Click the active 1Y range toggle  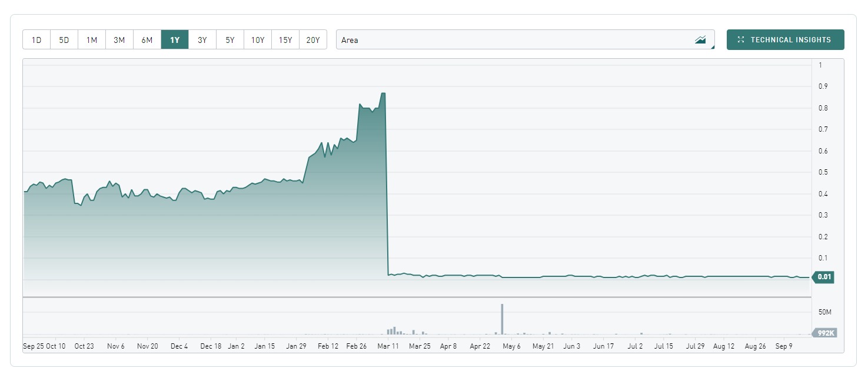point(175,40)
